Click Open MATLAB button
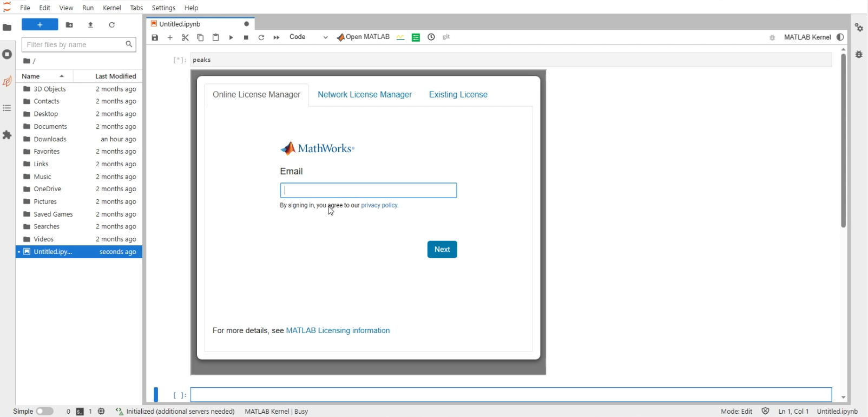Image resolution: width=868 pixels, height=417 pixels. (363, 37)
